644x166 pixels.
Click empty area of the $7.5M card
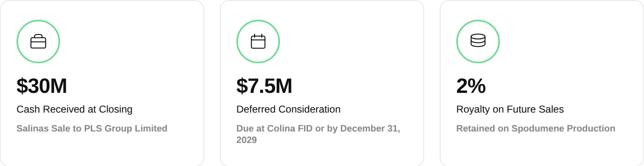pos(354,49)
